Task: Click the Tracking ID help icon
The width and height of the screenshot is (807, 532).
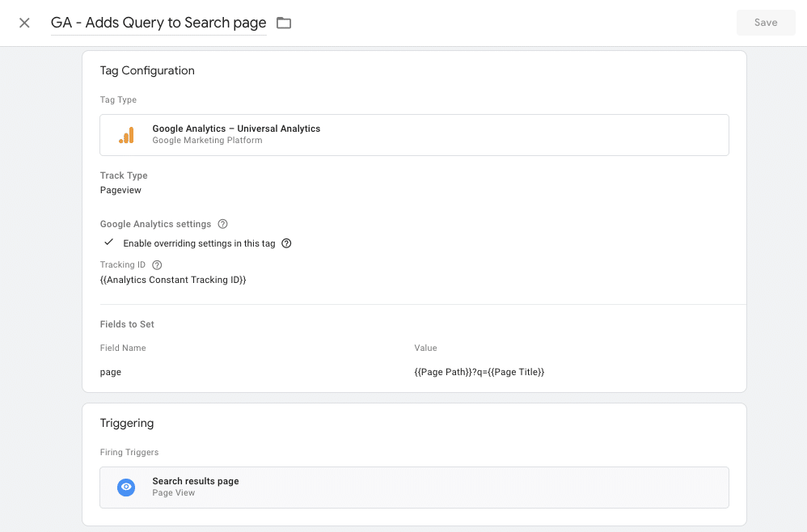Action: tap(157, 265)
